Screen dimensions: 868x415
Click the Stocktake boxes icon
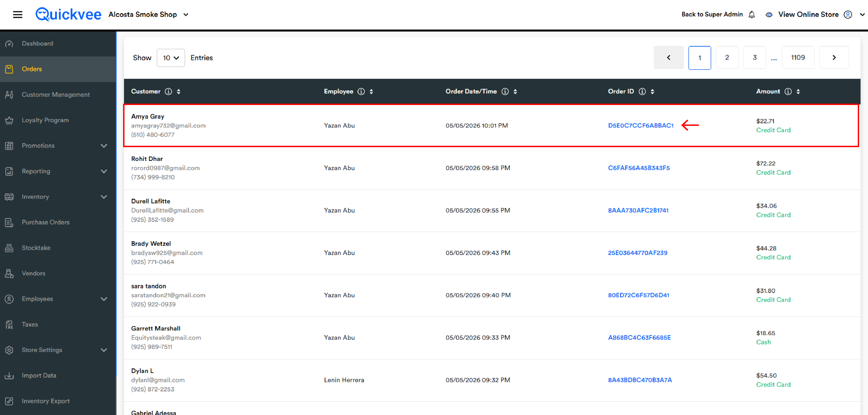pos(9,248)
